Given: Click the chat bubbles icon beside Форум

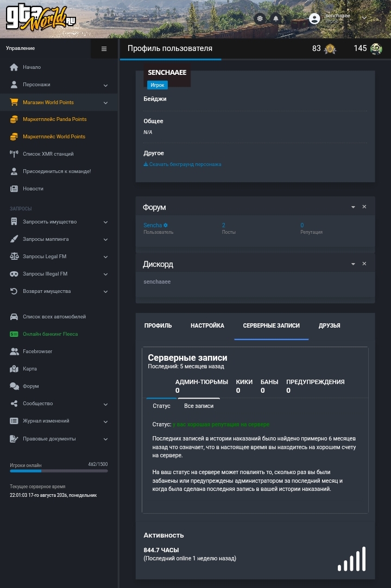Looking at the screenshot, I should 14,386.
